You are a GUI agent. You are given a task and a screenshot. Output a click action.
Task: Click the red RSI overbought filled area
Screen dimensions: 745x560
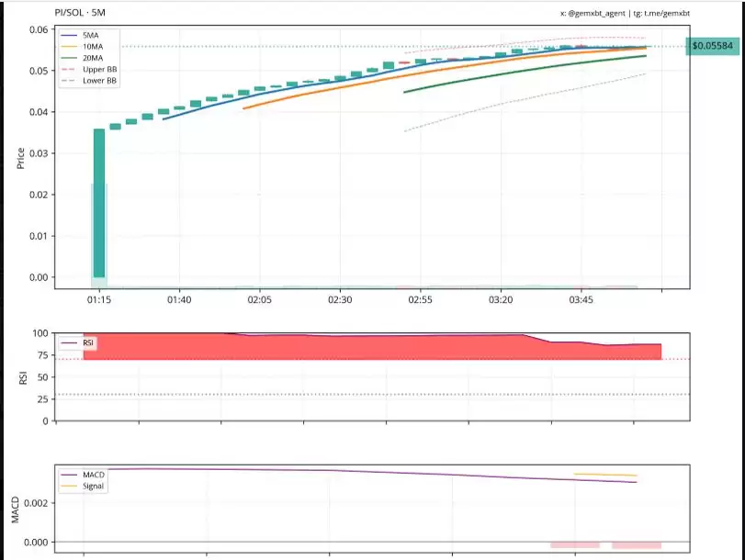pyautogui.click(x=367, y=348)
